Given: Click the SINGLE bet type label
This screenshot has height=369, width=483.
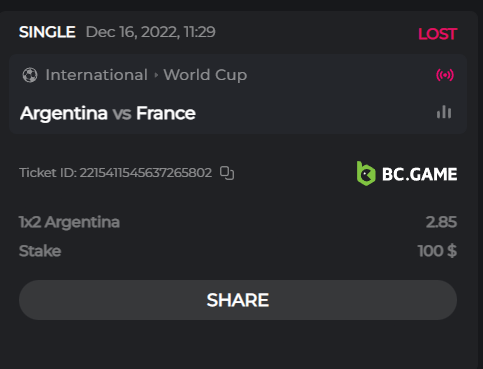Looking at the screenshot, I should (x=47, y=32).
